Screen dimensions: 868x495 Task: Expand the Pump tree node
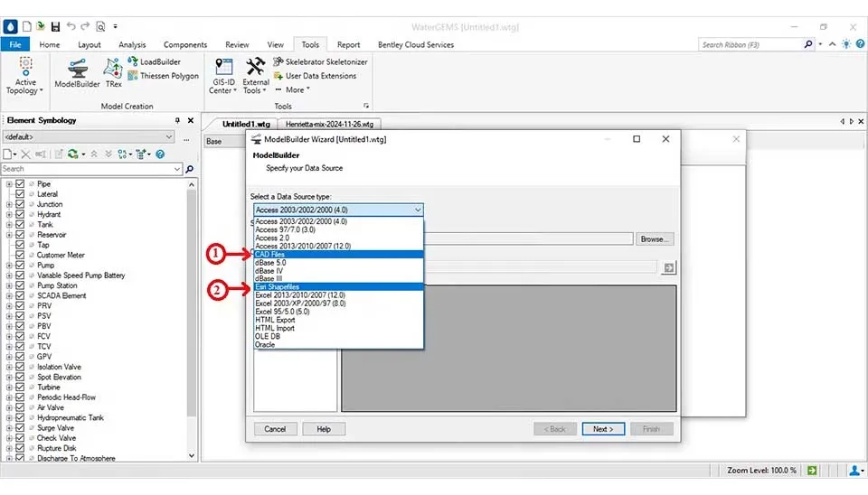9,266
